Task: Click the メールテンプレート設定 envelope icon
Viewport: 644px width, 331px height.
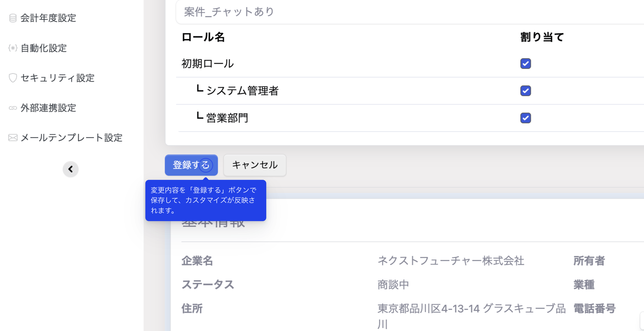Action: [13, 137]
